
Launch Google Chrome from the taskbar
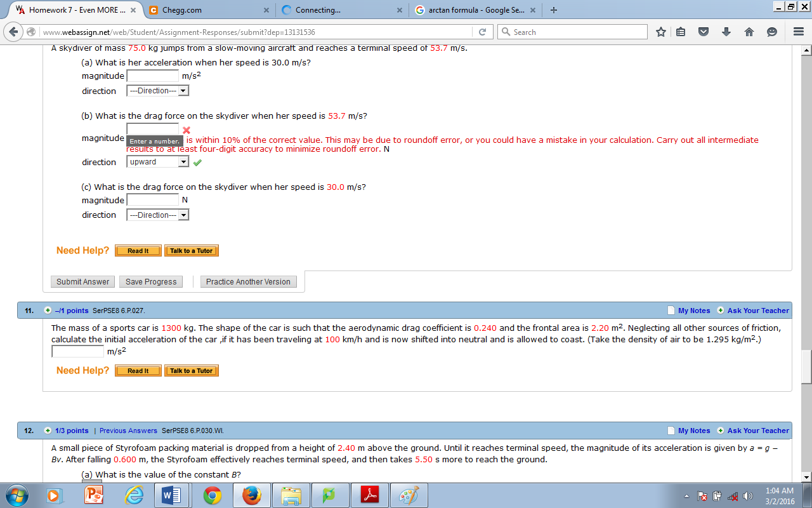(213, 495)
